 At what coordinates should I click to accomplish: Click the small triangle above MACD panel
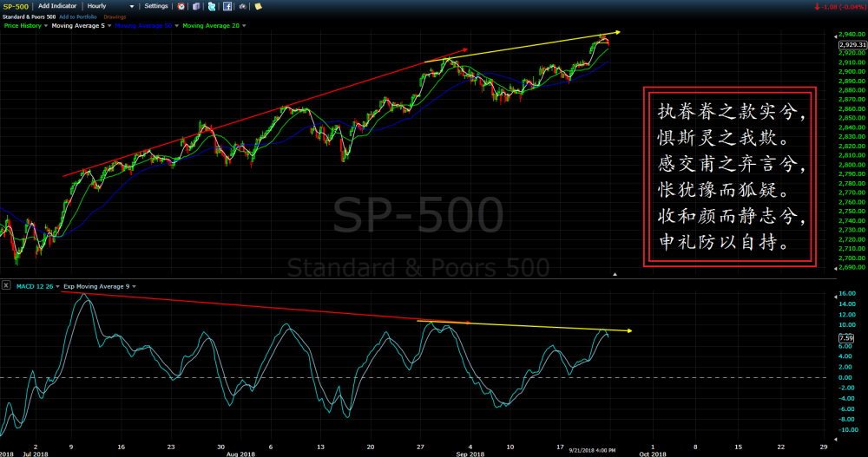coord(615,274)
